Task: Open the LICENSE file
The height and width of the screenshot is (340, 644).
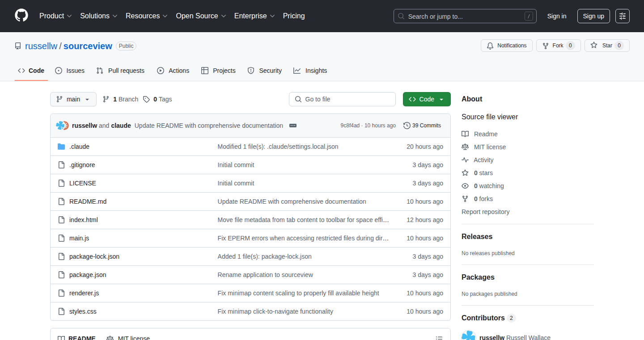Action: click(83, 183)
